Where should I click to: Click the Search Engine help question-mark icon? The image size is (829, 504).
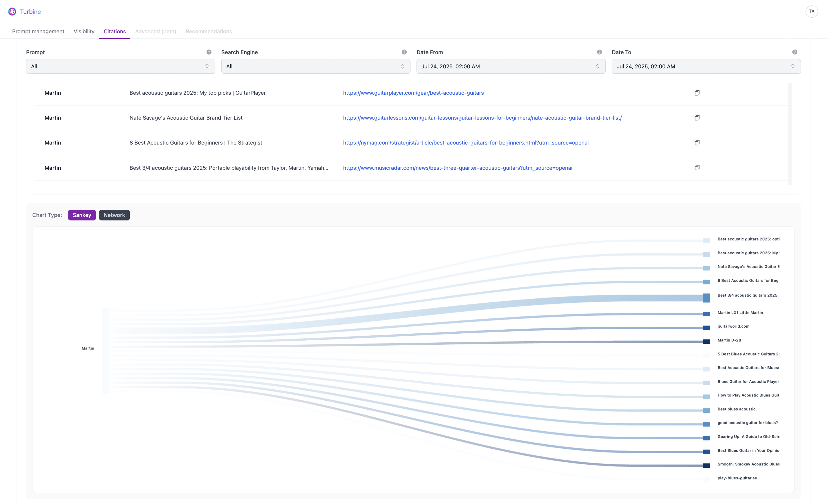pos(404,52)
